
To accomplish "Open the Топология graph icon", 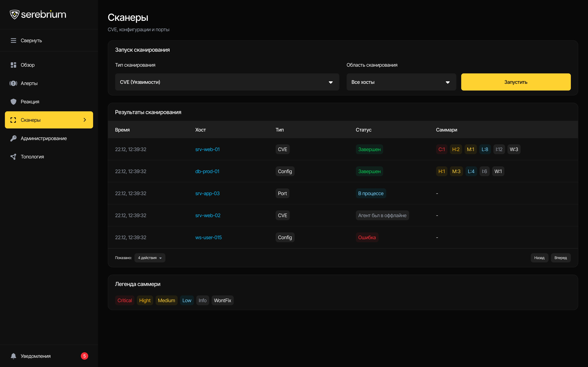I will click(x=13, y=157).
